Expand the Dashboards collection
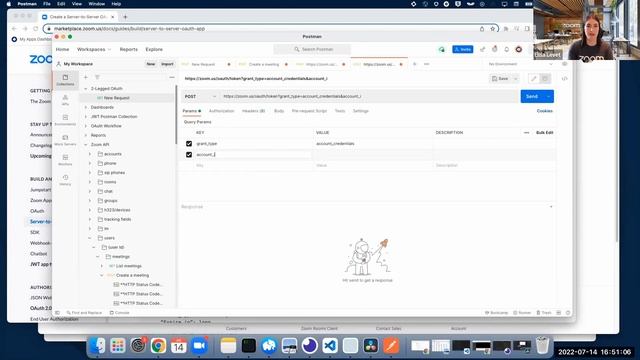The height and width of the screenshot is (360, 640). click(x=86, y=107)
